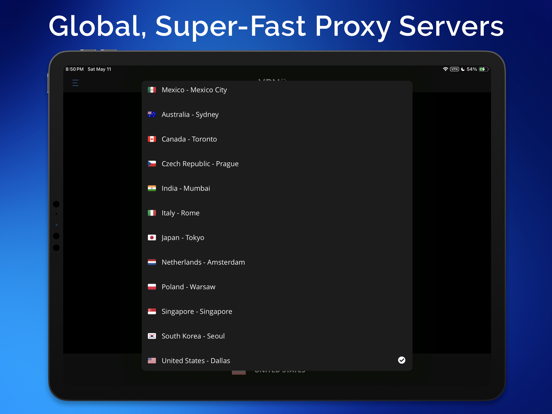Select Singapore - Singapore server
The width and height of the screenshot is (552, 414).
(277, 312)
